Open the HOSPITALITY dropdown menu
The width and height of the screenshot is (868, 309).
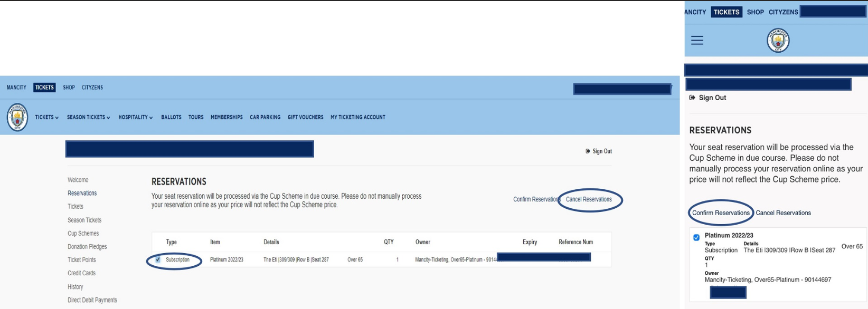click(136, 118)
